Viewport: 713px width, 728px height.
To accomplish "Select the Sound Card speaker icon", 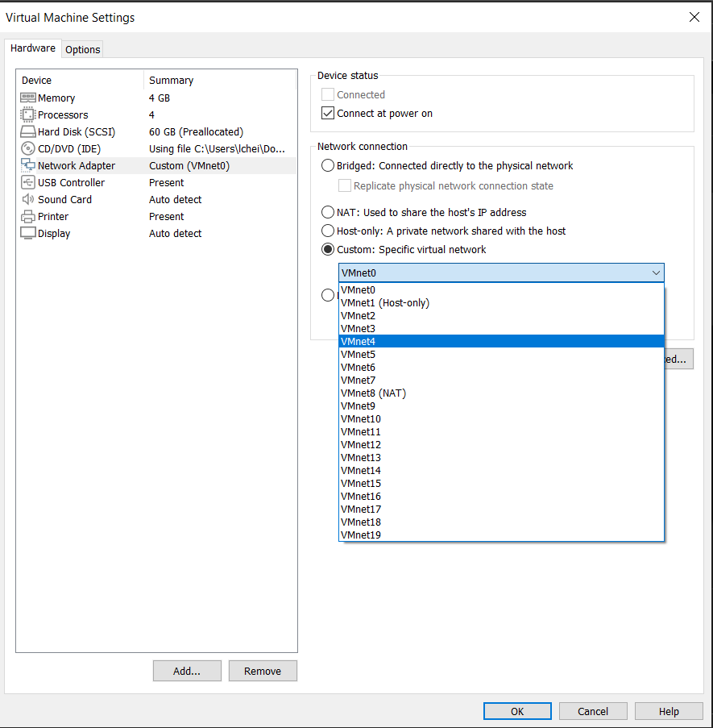I will (x=28, y=199).
